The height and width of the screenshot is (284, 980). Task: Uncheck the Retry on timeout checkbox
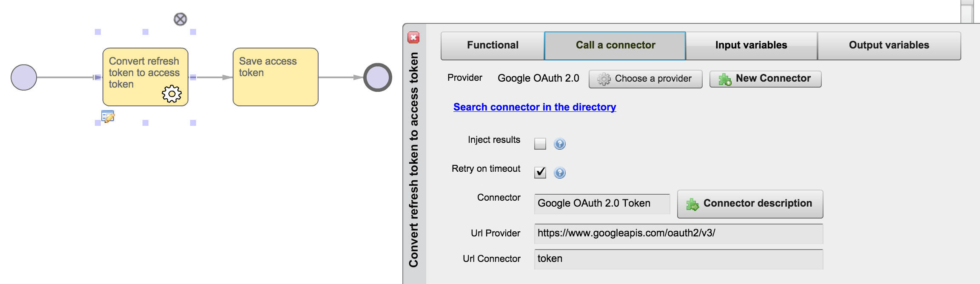540,172
